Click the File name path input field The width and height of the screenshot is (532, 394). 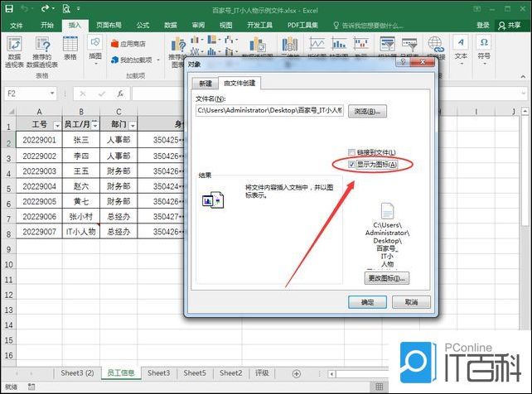coord(269,110)
